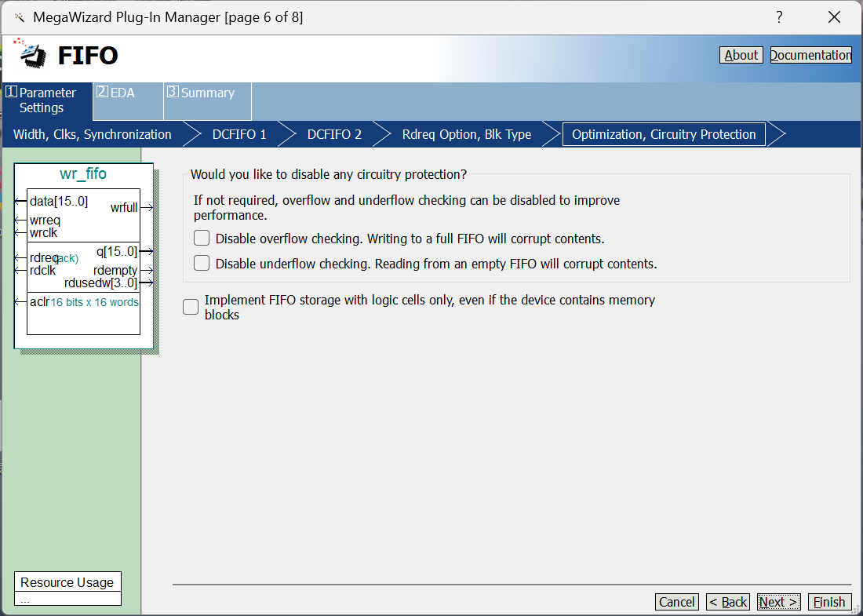Click the wr_fifo block diagram title
Image resolution: width=863 pixels, height=616 pixels.
[x=83, y=173]
